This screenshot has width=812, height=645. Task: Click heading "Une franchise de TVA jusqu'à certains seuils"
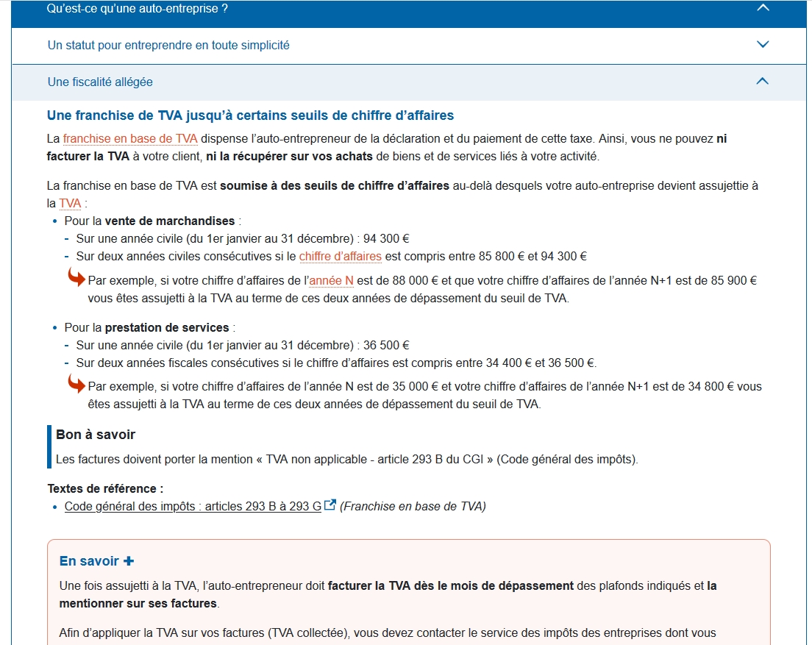pos(250,115)
